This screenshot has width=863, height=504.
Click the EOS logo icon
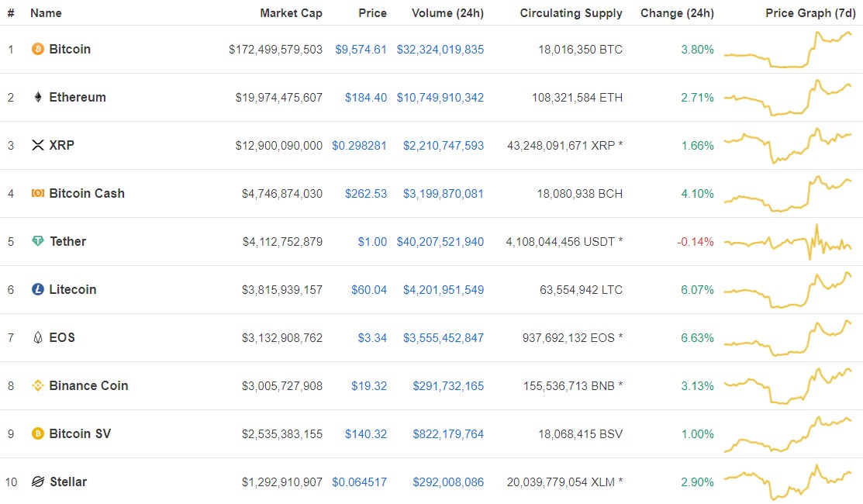[x=37, y=337]
